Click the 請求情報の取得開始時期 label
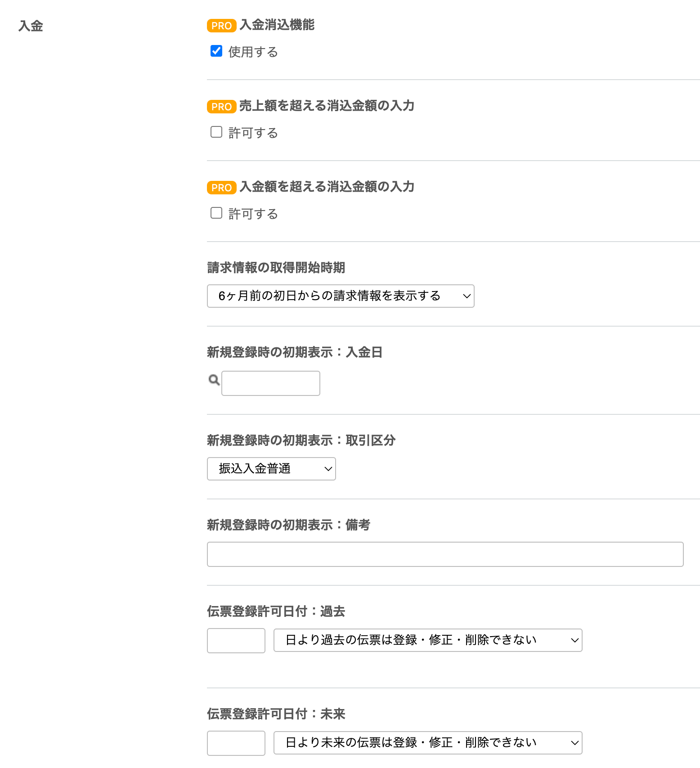The height and width of the screenshot is (768, 700). [276, 268]
